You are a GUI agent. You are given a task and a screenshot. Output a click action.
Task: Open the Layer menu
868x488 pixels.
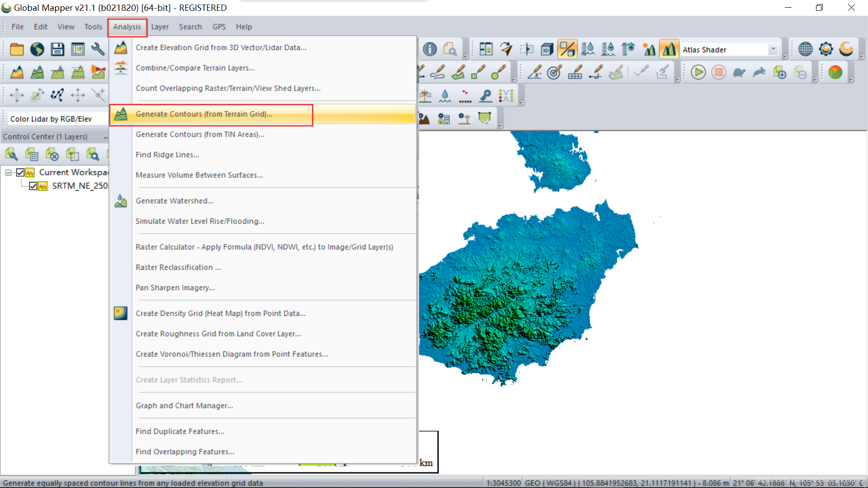[160, 27]
